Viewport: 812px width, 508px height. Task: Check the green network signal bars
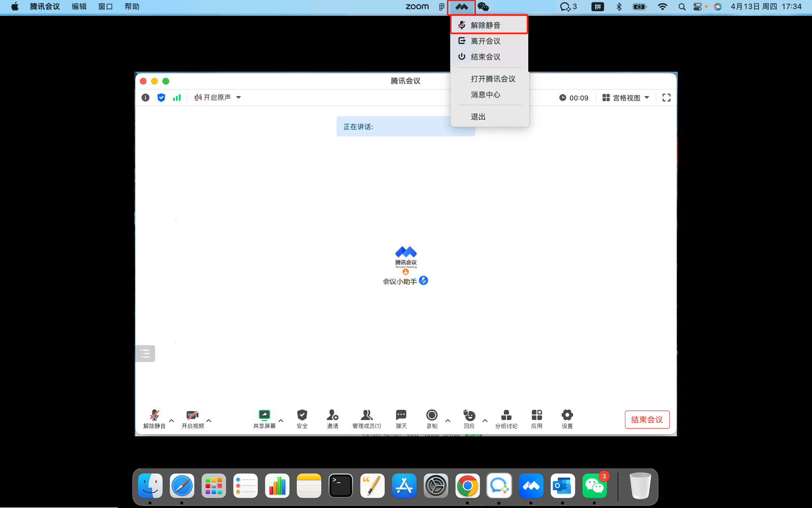[x=176, y=98]
